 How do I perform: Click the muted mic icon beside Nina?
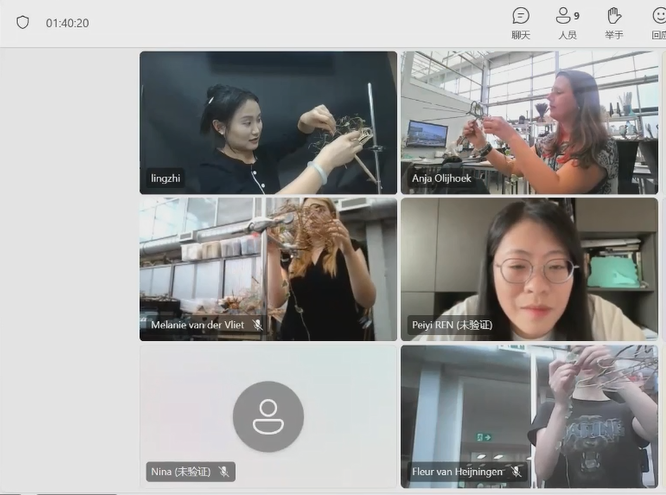224,471
